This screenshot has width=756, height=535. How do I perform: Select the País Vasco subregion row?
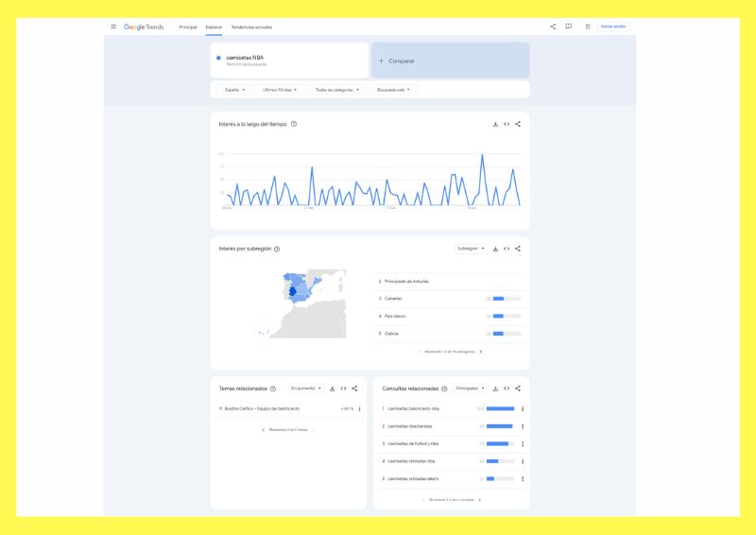pyautogui.click(x=450, y=316)
